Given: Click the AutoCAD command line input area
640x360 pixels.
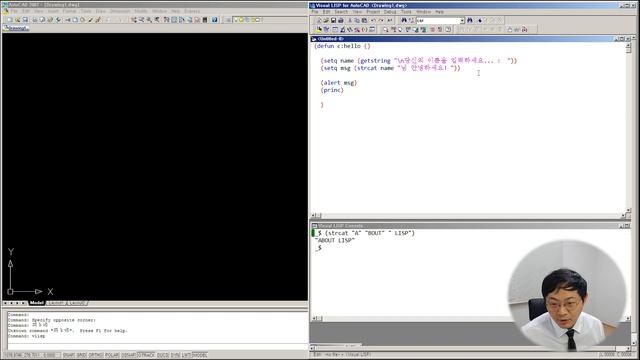Looking at the screenshot, I should click(157, 346).
